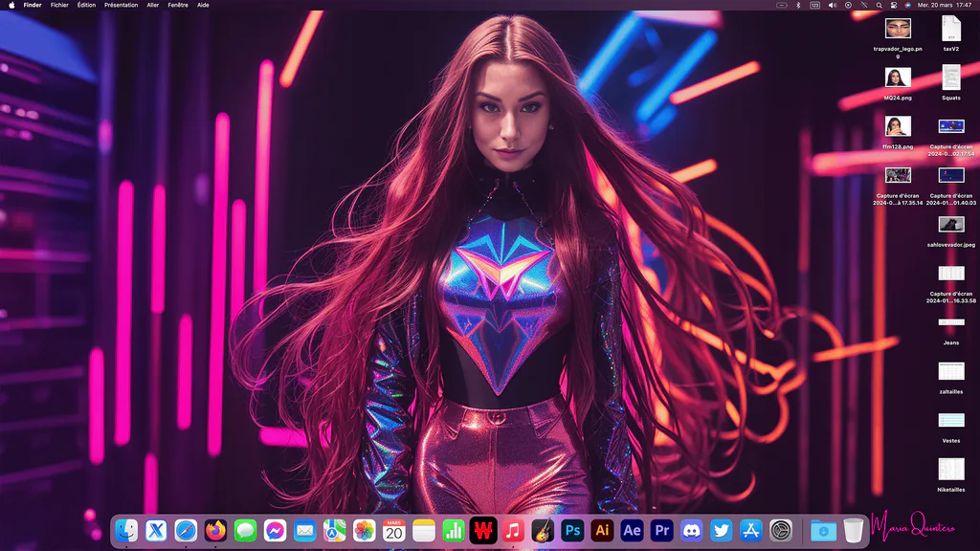Launch GarageBand from the Dock
980x551 pixels.
[543, 530]
